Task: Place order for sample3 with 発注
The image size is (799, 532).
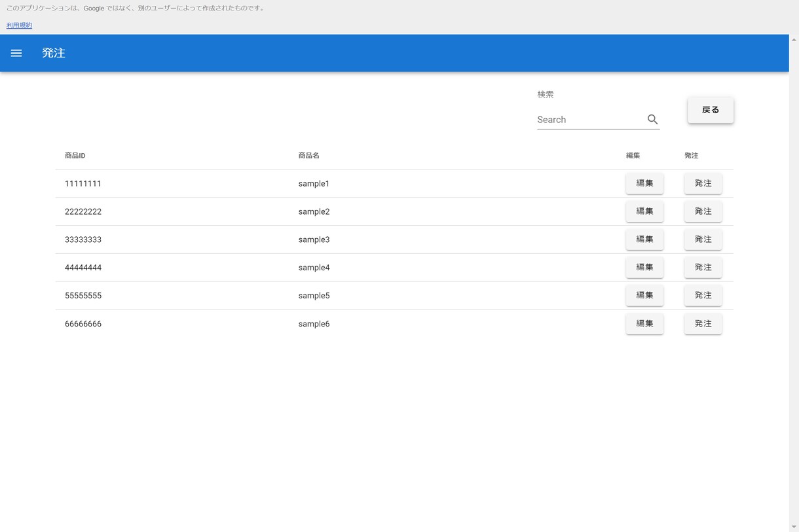Action: coord(703,239)
